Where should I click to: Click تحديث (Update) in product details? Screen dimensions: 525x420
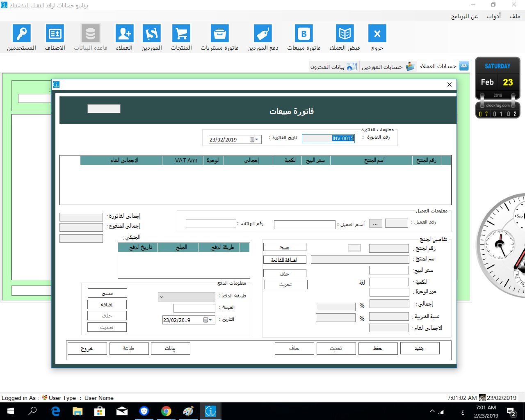[286, 284]
